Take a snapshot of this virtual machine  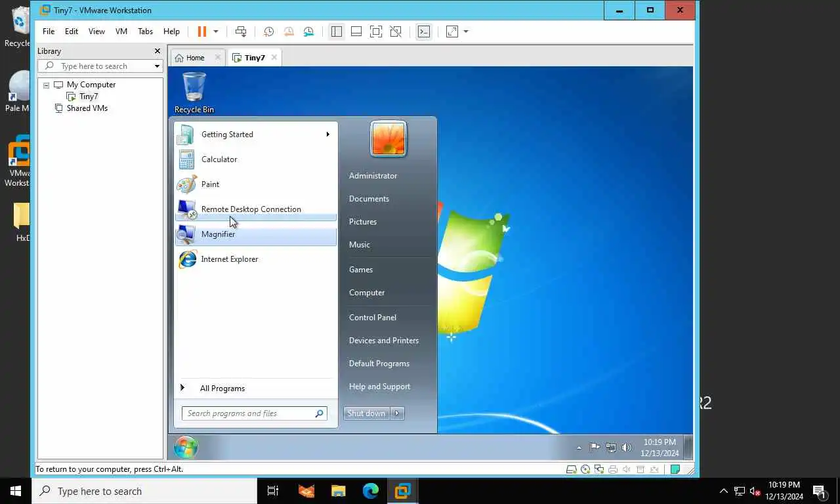pos(269,31)
